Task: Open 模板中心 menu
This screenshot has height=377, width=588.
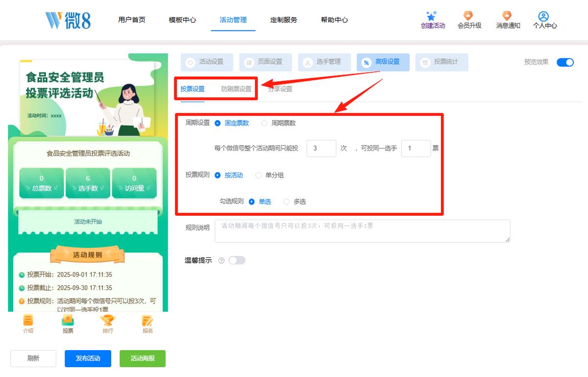Action: click(182, 20)
